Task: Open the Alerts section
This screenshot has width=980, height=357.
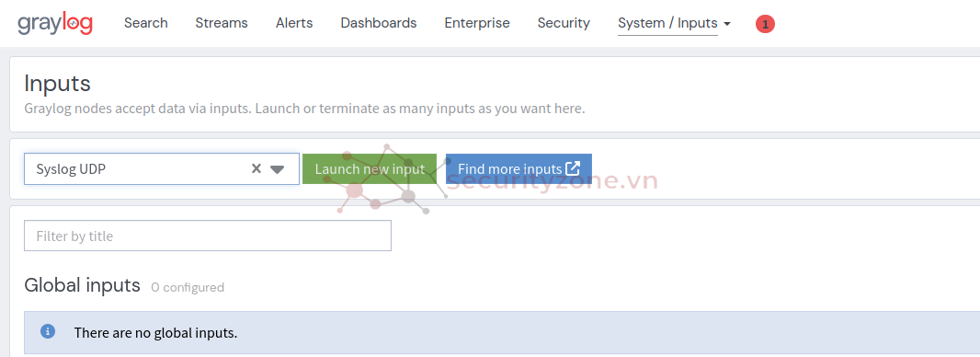Action: 294,23
